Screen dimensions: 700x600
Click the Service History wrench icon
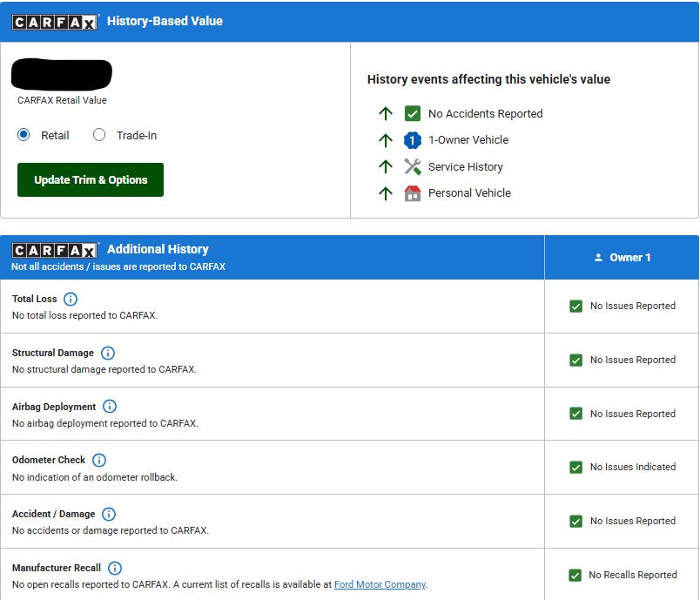pyautogui.click(x=413, y=166)
